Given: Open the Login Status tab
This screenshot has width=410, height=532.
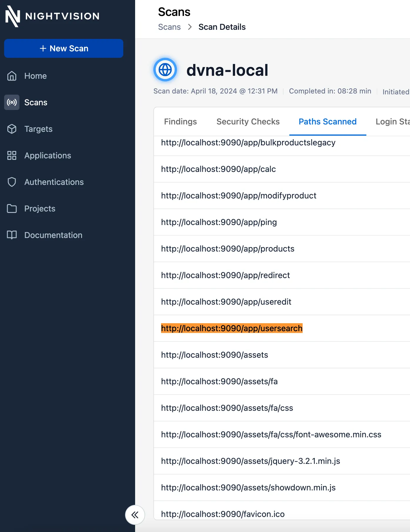Looking at the screenshot, I should click(393, 121).
